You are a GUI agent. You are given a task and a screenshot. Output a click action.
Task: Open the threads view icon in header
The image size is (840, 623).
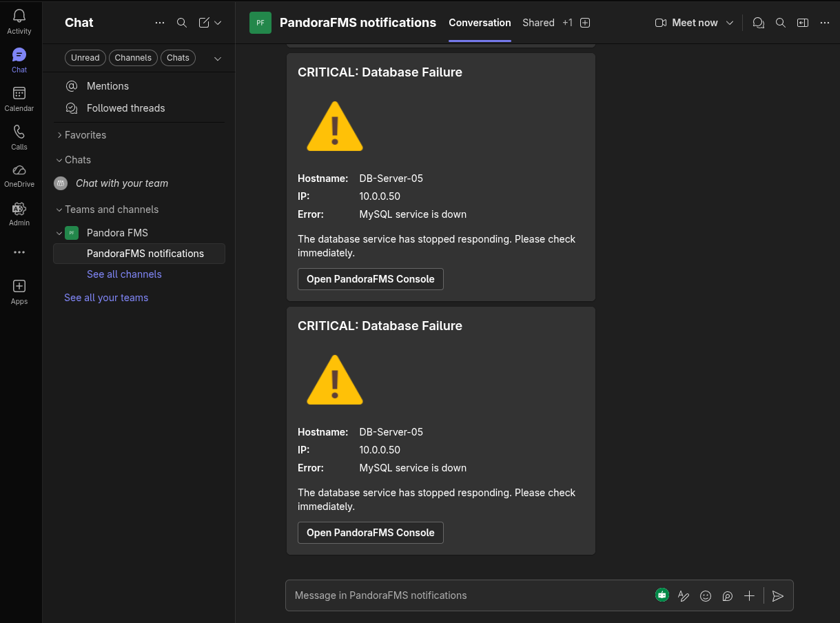759,23
